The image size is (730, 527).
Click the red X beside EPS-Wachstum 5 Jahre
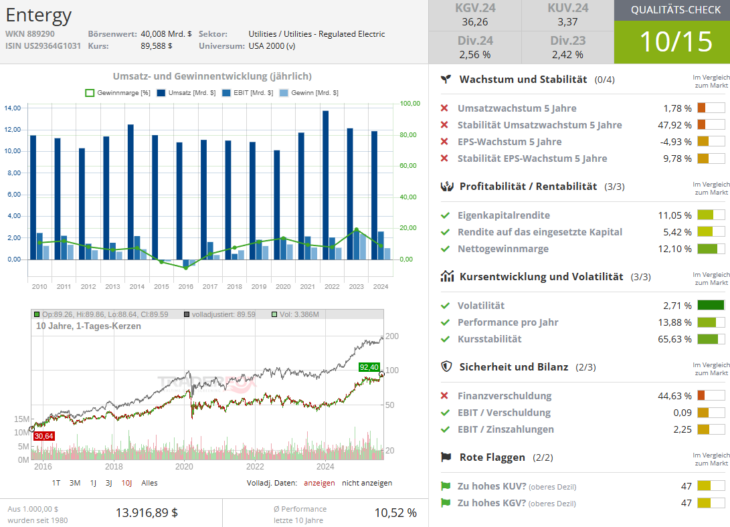click(445, 142)
